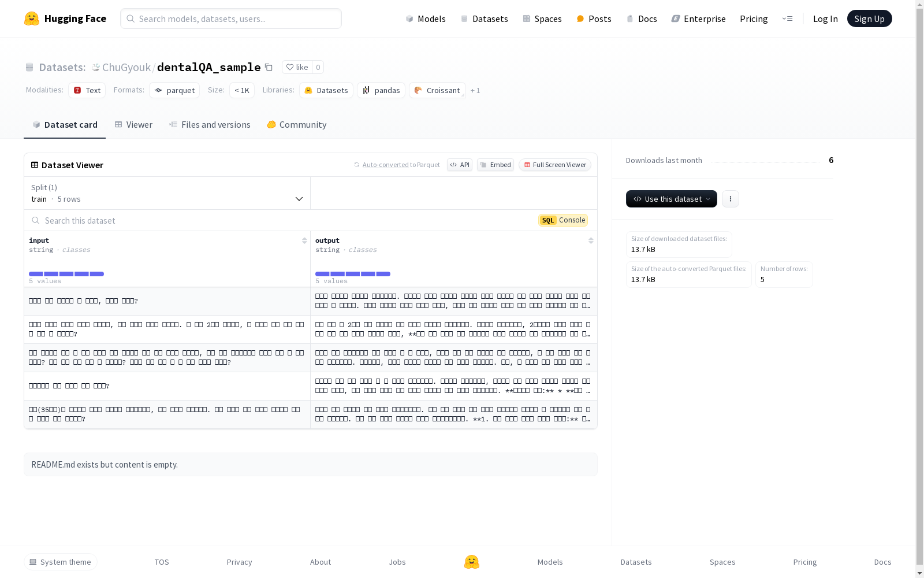
Task: Click the Pricing footer link
Action: click(805, 562)
